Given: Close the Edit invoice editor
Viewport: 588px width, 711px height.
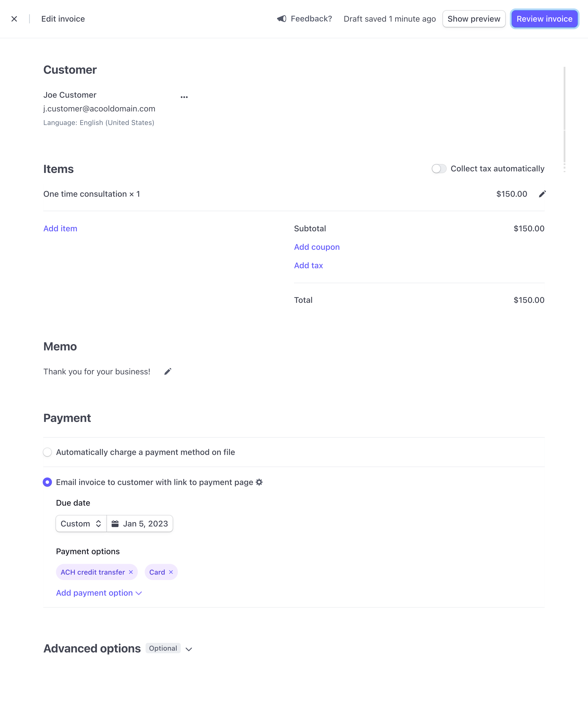Looking at the screenshot, I should 14,19.
